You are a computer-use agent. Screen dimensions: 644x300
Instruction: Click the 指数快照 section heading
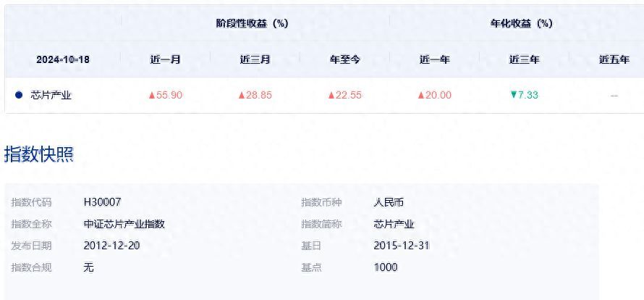click(x=39, y=154)
